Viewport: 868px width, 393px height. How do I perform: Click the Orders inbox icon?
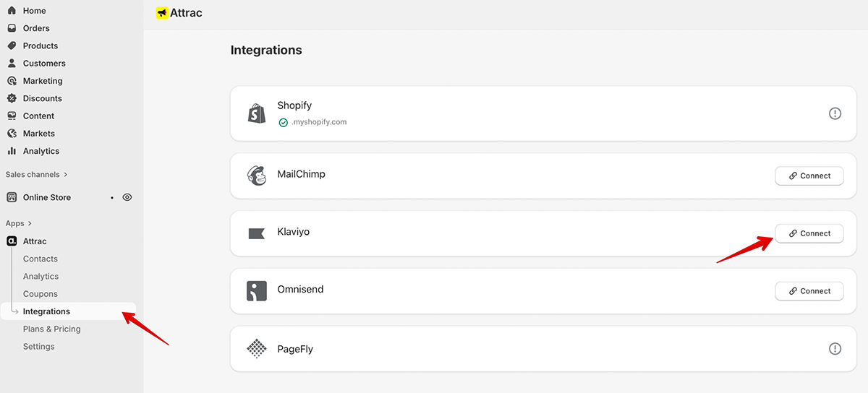coord(12,28)
